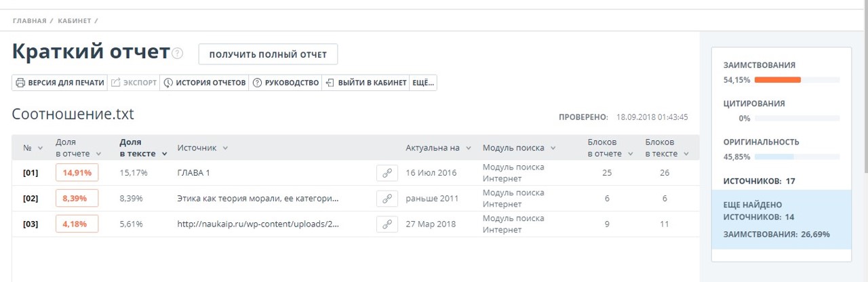Click the help question mark beside Краткий отчет
This screenshot has width=868, height=282.
point(178,54)
